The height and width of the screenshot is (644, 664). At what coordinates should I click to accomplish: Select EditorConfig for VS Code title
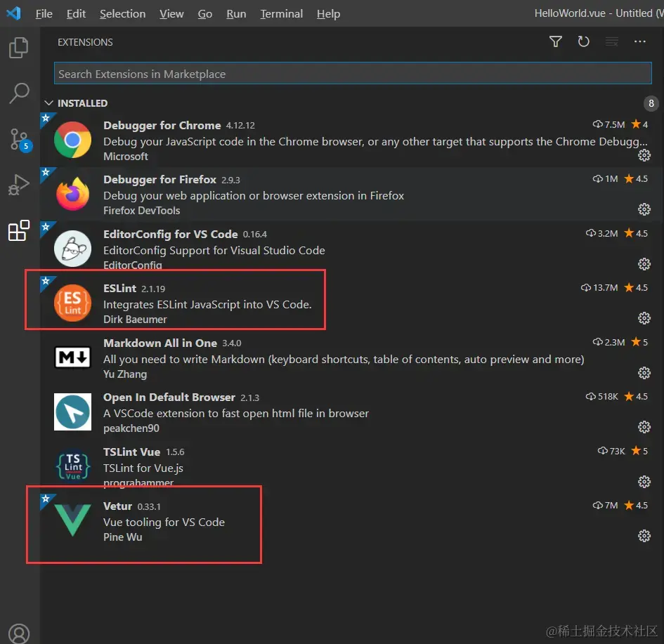click(x=171, y=235)
